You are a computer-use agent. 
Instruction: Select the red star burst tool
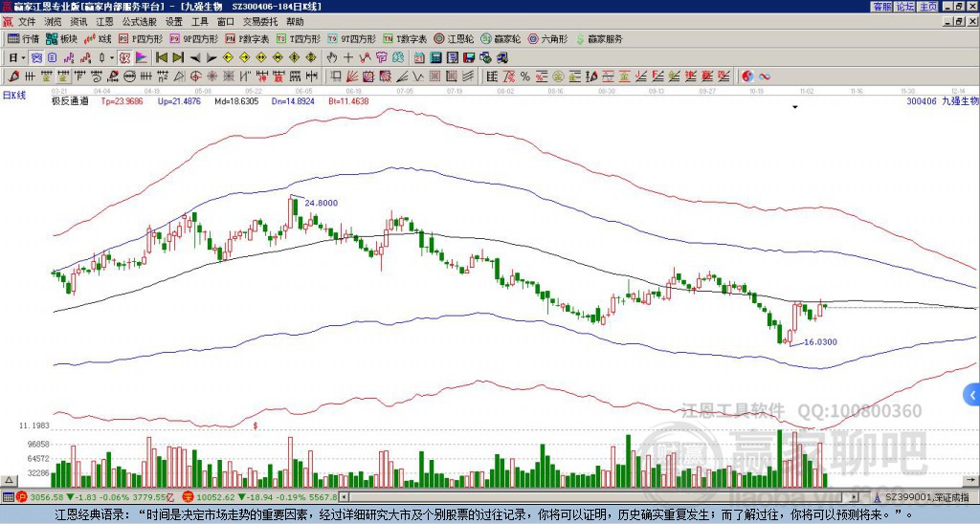[x=212, y=76]
